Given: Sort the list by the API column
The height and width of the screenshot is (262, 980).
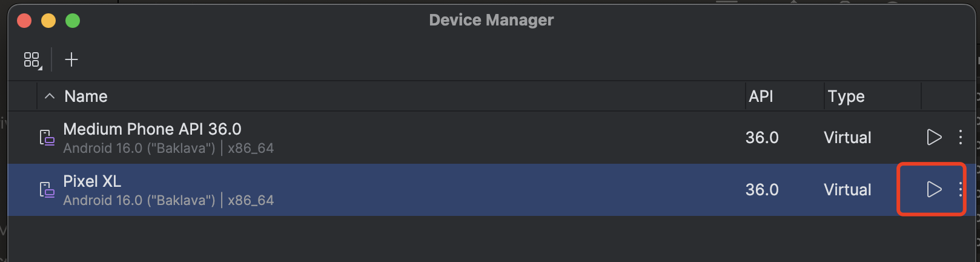Looking at the screenshot, I should 761,96.
